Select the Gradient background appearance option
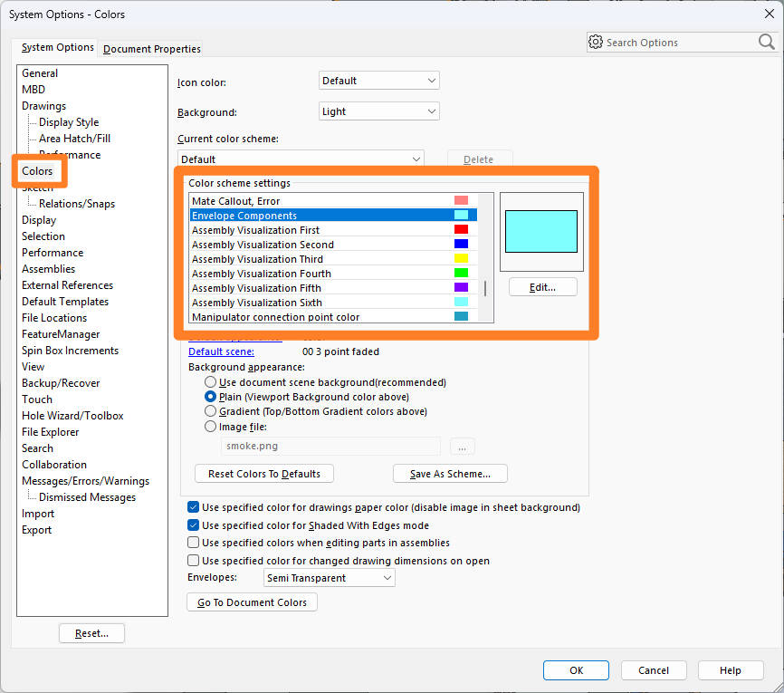This screenshot has width=784, height=693. click(209, 413)
